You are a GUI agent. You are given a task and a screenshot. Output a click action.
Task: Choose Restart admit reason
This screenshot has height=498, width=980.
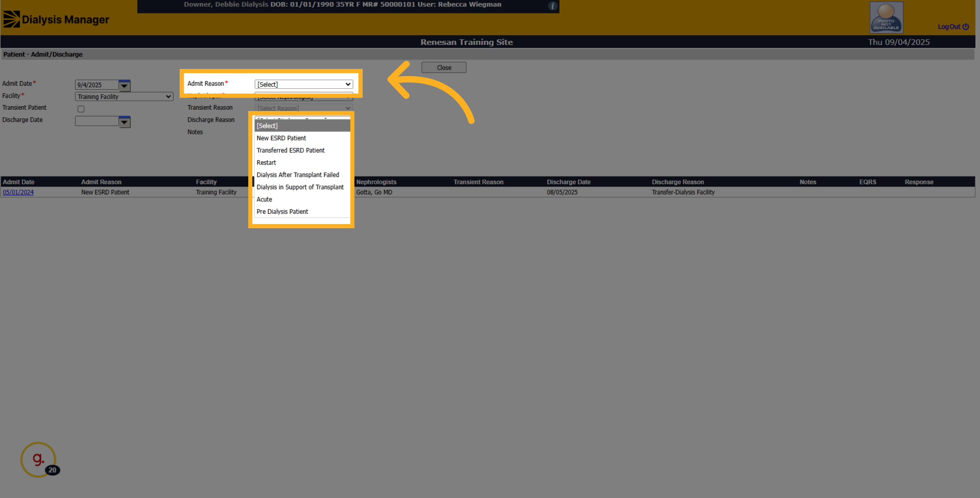[302, 162]
